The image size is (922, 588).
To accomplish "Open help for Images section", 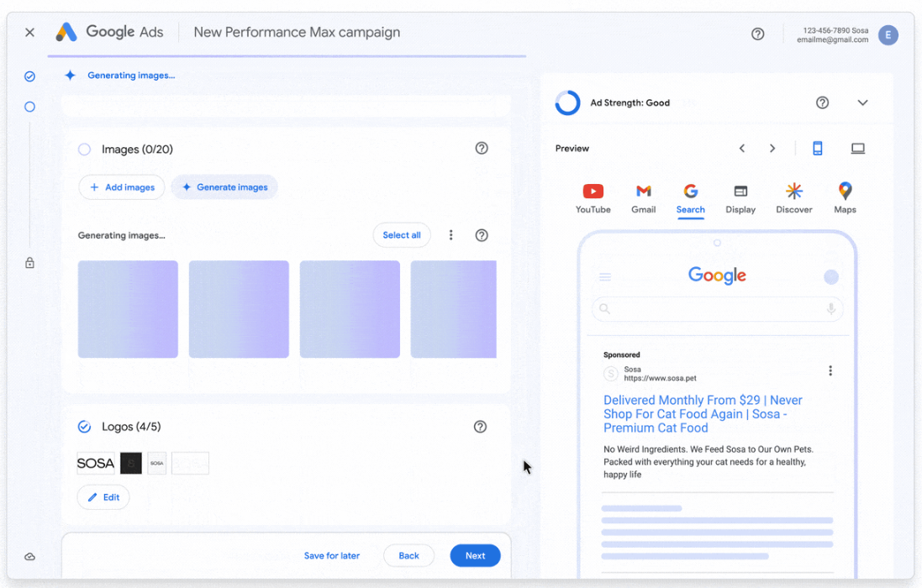I will click(x=482, y=148).
